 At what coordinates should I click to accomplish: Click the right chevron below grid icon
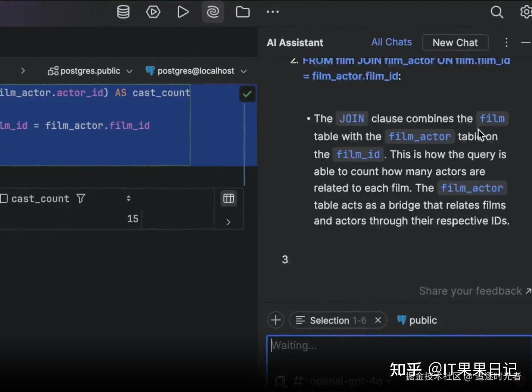coord(228,222)
